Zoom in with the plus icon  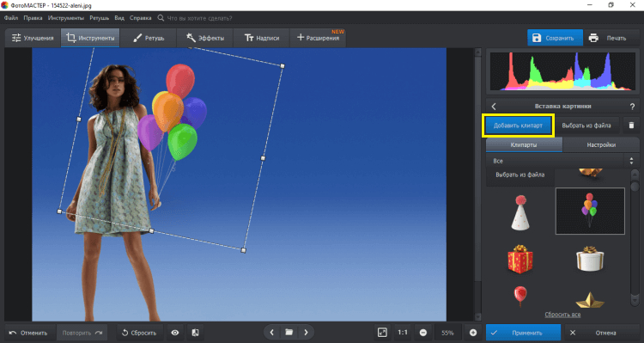[x=473, y=333]
